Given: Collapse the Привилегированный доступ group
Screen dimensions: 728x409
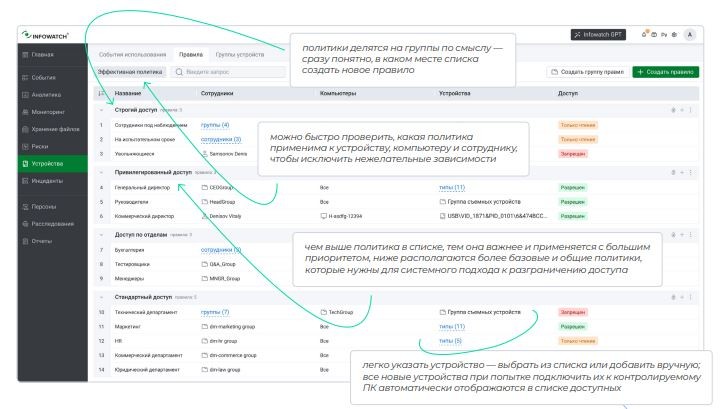Looking at the screenshot, I should pos(101,172).
